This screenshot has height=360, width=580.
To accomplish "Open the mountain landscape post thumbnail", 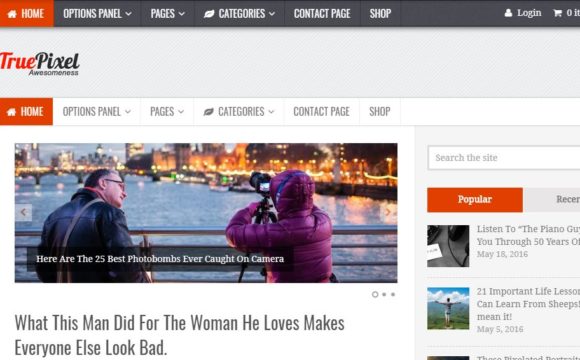I will click(448, 309).
